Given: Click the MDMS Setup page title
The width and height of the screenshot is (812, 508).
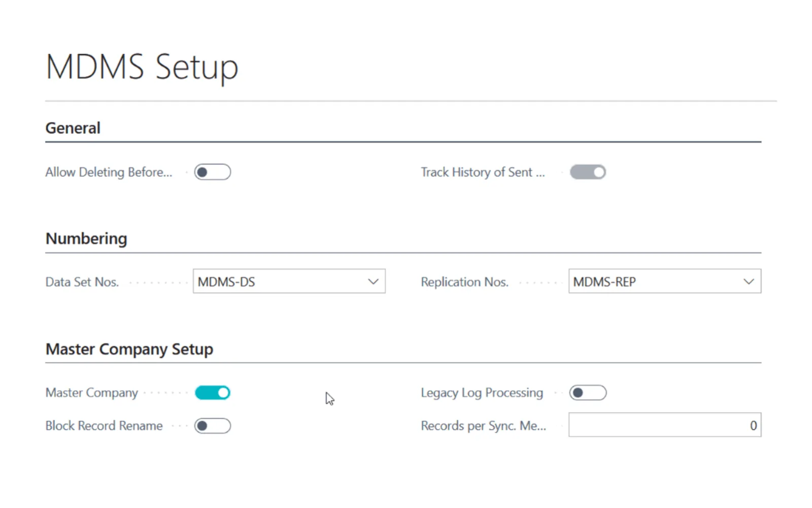Looking at the screenshot, I should (x=142, y=67).
